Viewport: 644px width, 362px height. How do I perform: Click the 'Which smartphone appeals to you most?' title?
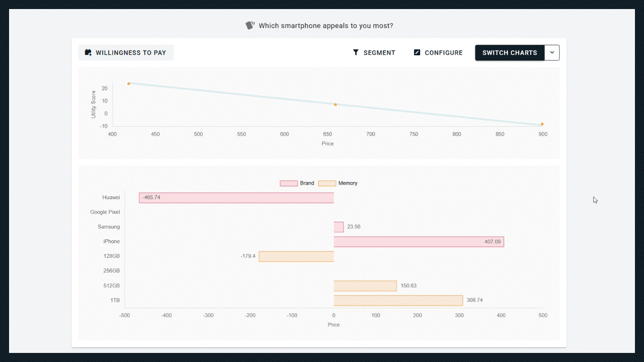coord(326,26)
